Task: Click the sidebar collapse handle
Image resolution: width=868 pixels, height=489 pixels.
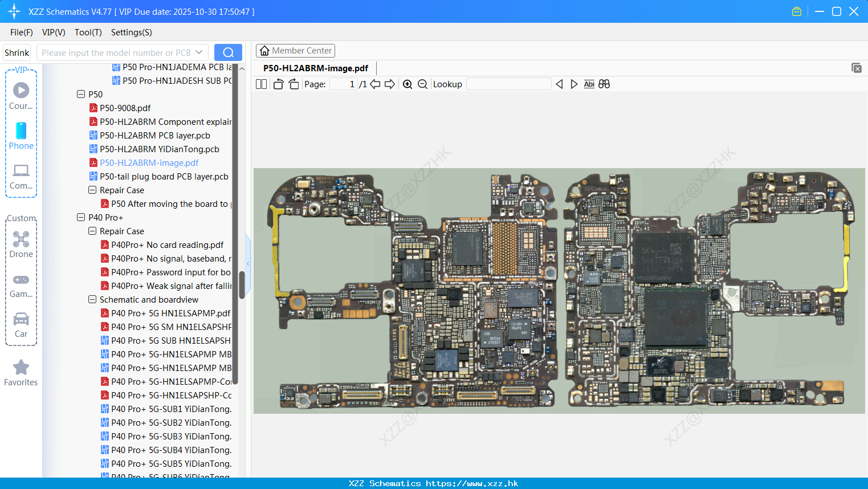Action: coord(248,263)
